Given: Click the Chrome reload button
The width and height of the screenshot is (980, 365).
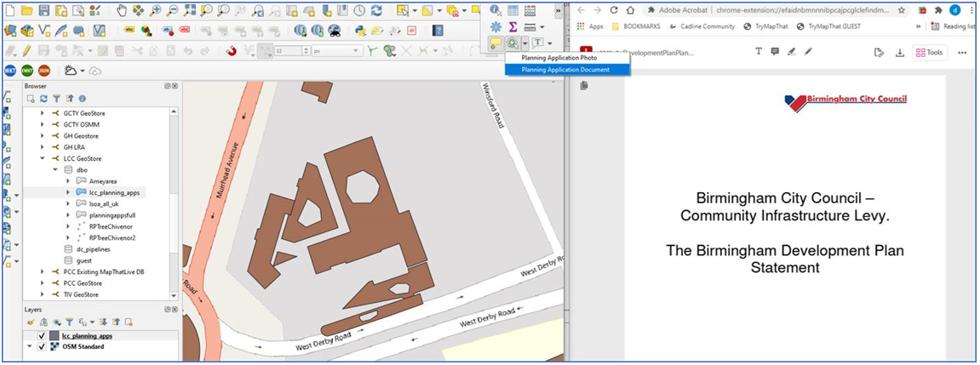Looking at the screenshot, I should (x=614, y=10).
